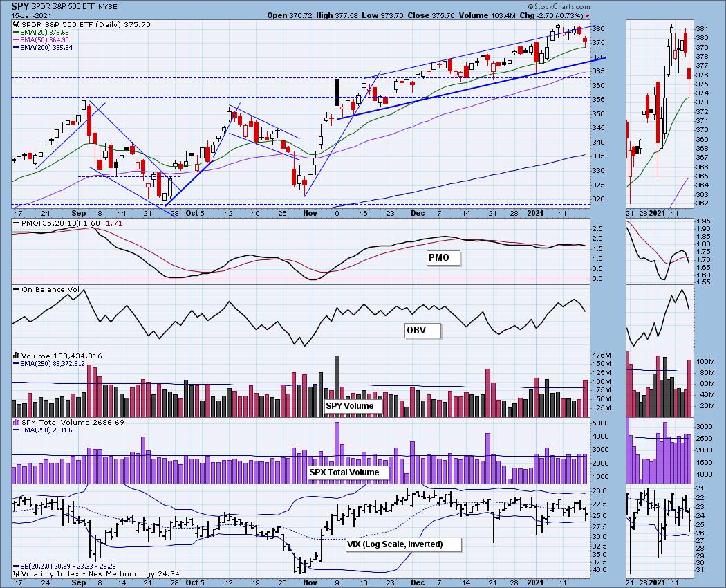Click the SPX Total Volume annotation box
The width and height of the screenshot is (726, 588).
pos(348,472)
